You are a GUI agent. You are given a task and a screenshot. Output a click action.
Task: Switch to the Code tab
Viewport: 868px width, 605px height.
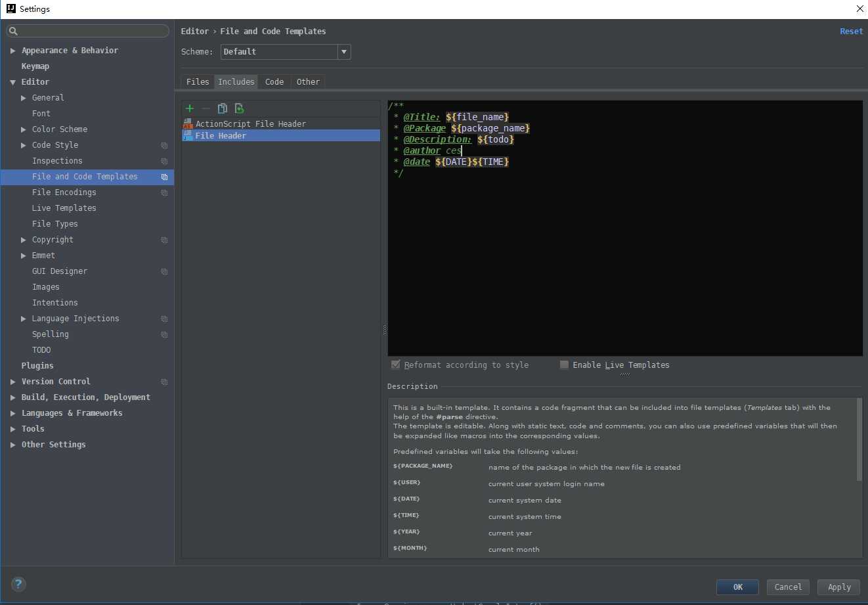point(274,81)
